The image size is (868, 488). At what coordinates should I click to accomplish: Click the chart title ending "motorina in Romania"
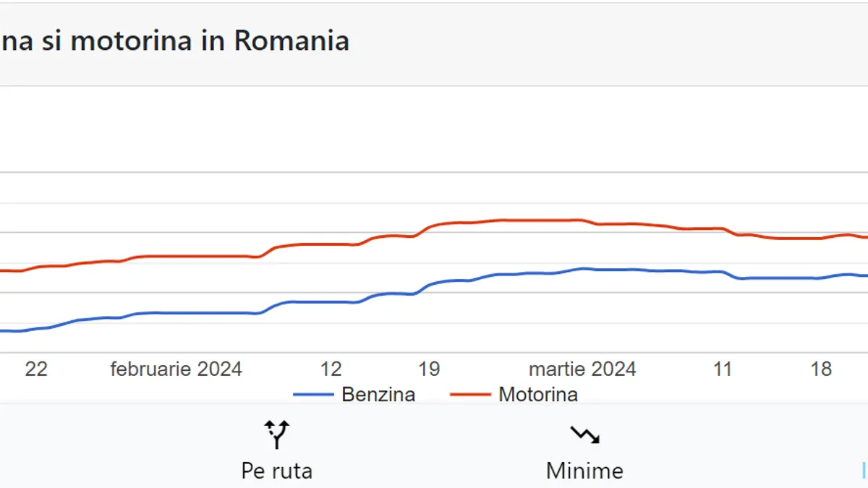(175, 40)
